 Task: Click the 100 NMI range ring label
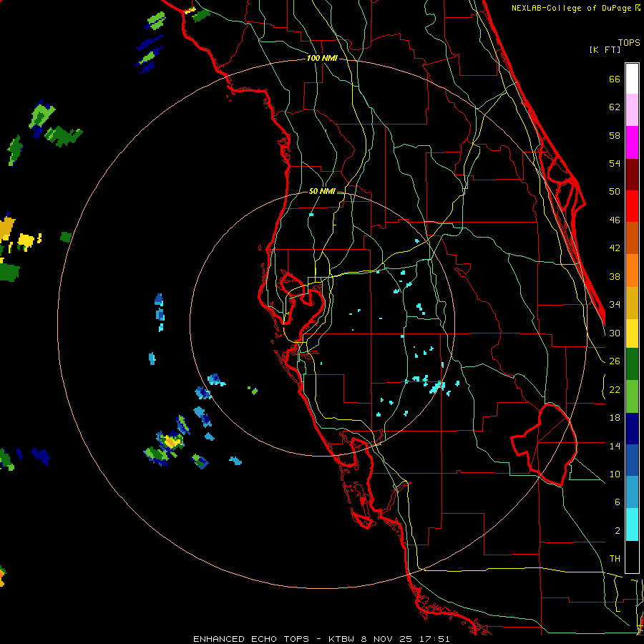coord(322,59)
